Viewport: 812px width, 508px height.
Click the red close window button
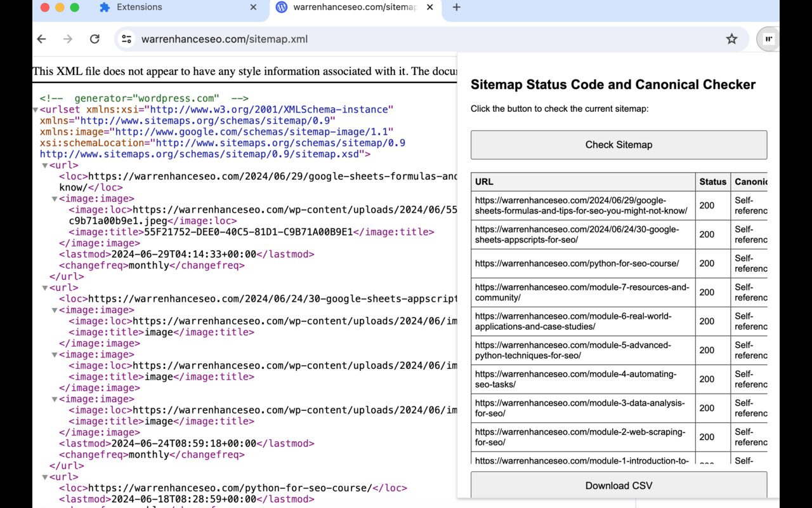click(x=44, y=7)
